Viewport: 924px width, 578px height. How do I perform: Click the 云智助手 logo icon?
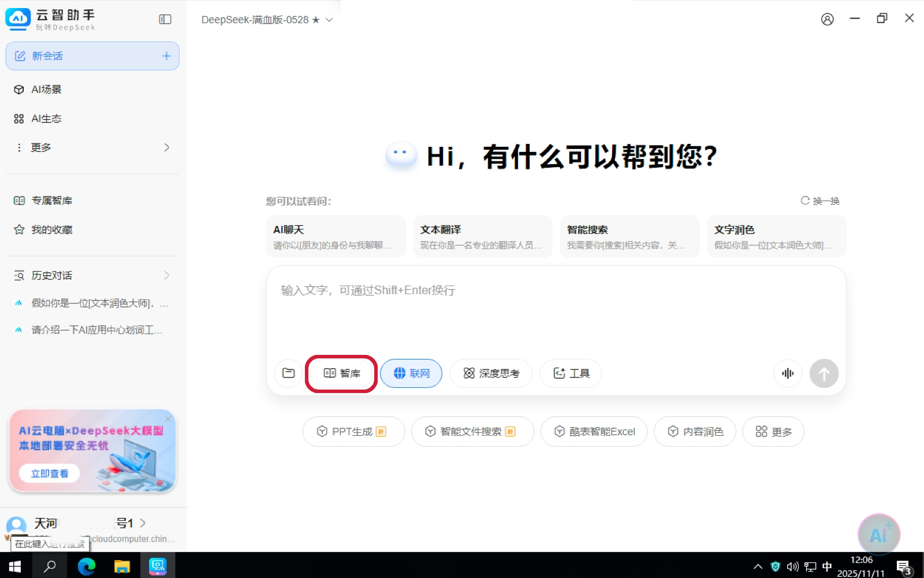coord(18,19)
